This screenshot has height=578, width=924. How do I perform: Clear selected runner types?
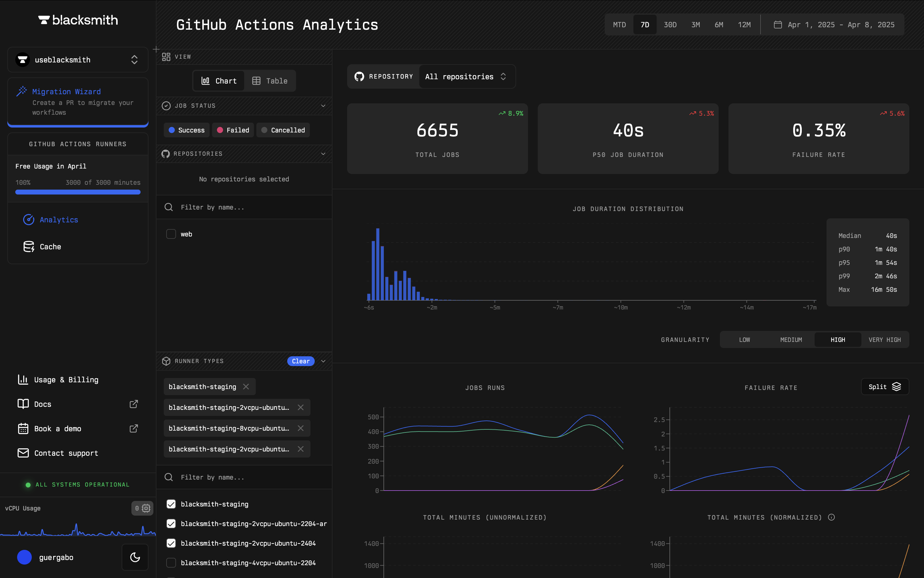[301, 361]
